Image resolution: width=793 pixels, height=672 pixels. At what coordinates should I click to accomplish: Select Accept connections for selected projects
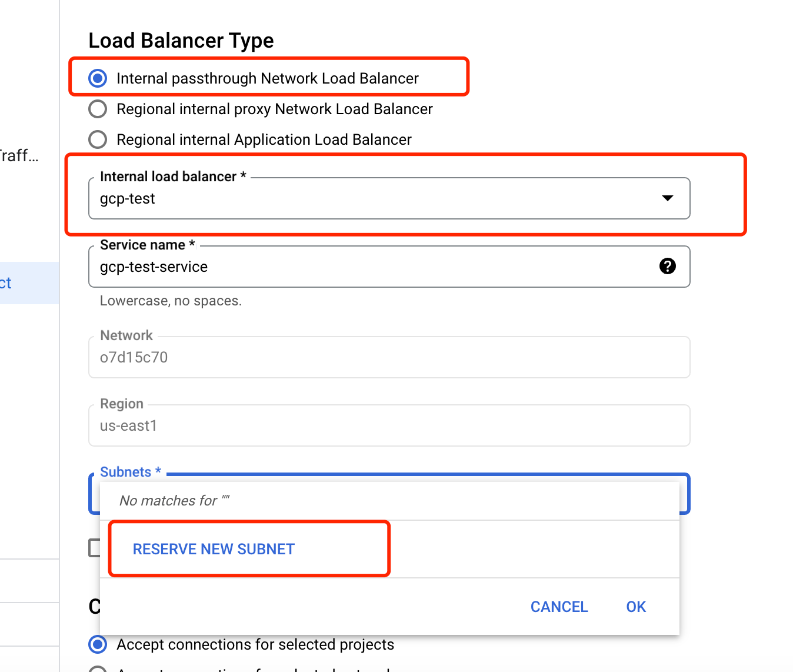[97, 644]
